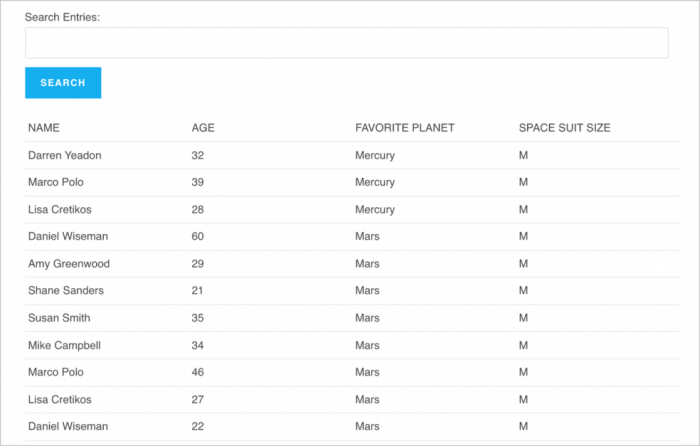Click suit size M in Susan Smith's row
Image resolution: width=700 pixels, height=446 pixels.
pos(523,318)
